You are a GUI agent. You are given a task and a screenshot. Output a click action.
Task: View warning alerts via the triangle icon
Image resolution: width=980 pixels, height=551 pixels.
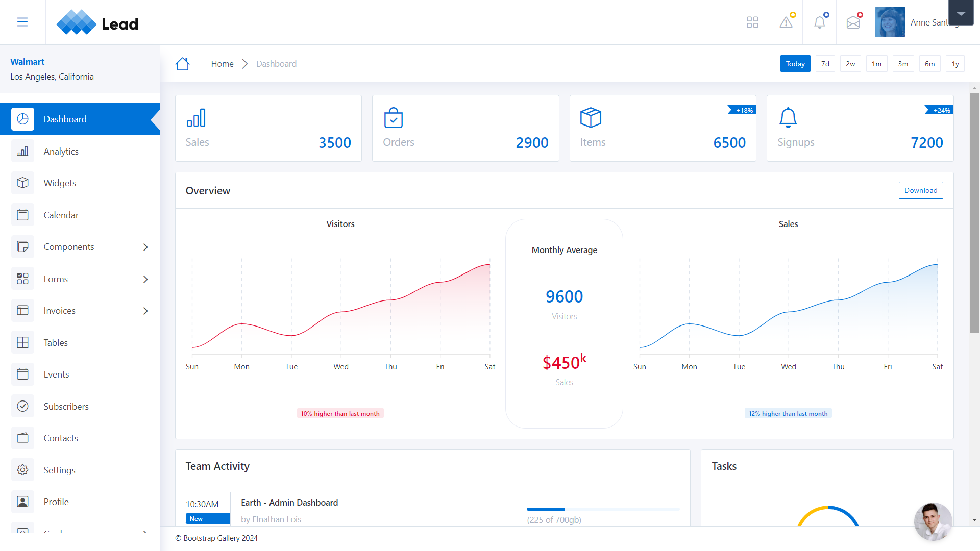point(786,22)
